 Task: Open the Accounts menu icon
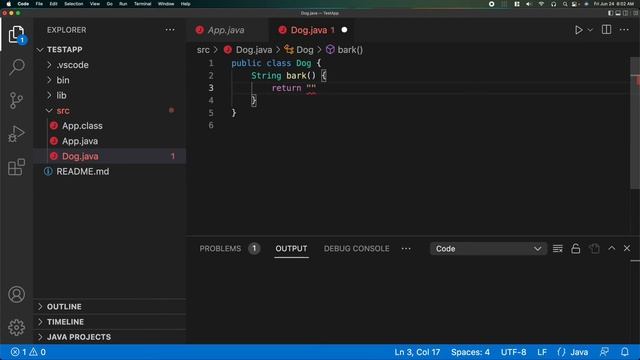(16, 294)
